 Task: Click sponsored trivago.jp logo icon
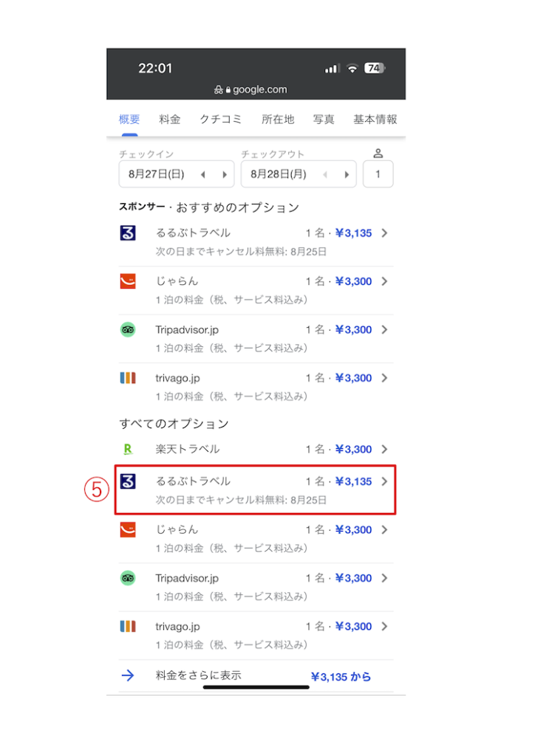128,378
